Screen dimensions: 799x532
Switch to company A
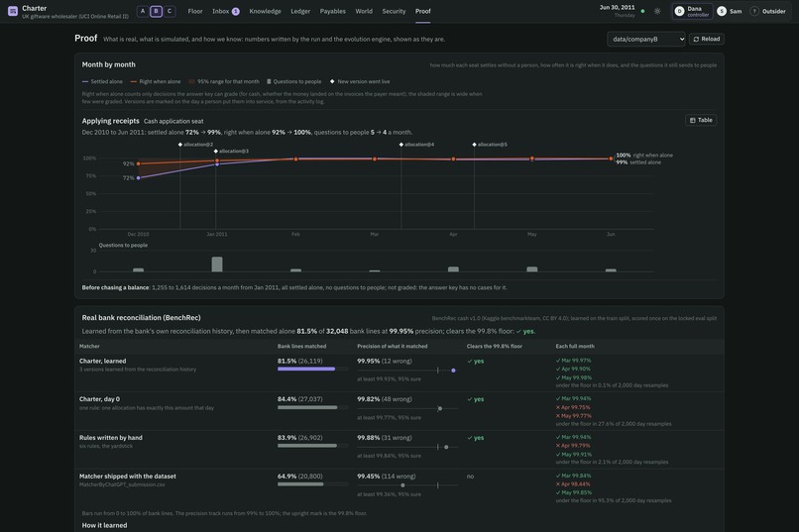143,11
